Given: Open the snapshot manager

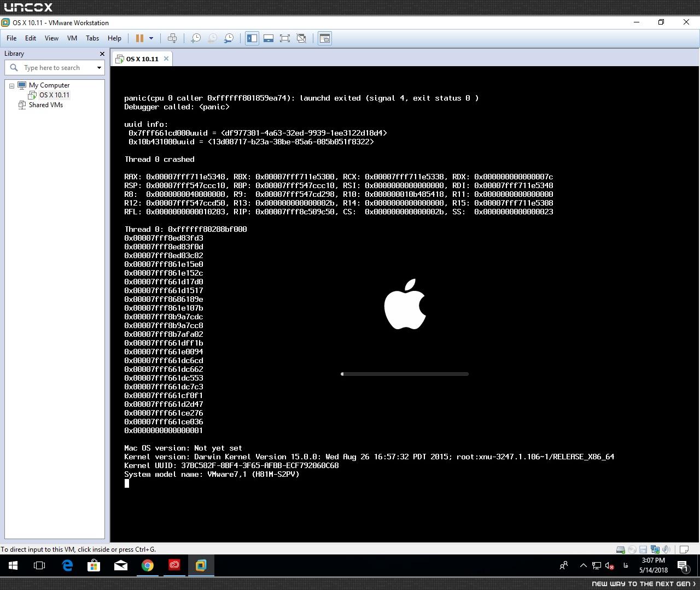Looking at the screenshot, I should pyautogui.click(x=229, y=38).
